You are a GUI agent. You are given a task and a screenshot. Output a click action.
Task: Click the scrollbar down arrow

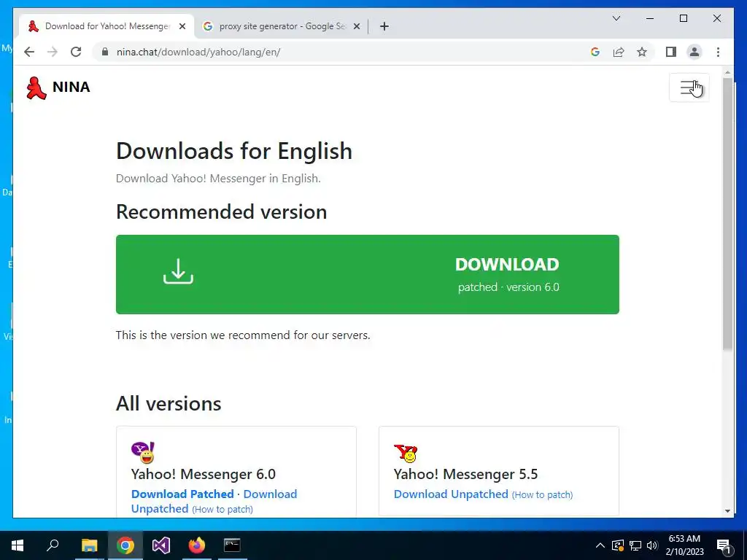727,511
